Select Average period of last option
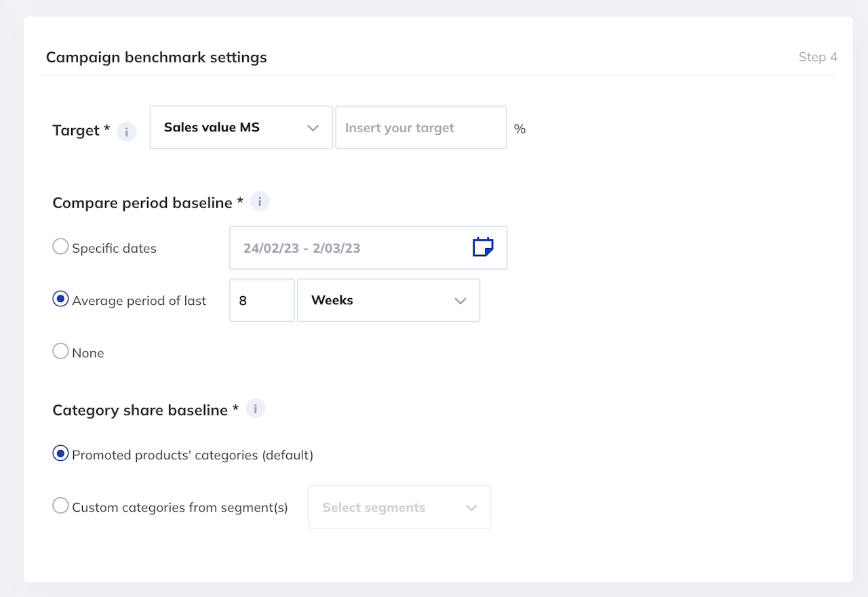The image size is (868, 597). (x=61, y=299)
